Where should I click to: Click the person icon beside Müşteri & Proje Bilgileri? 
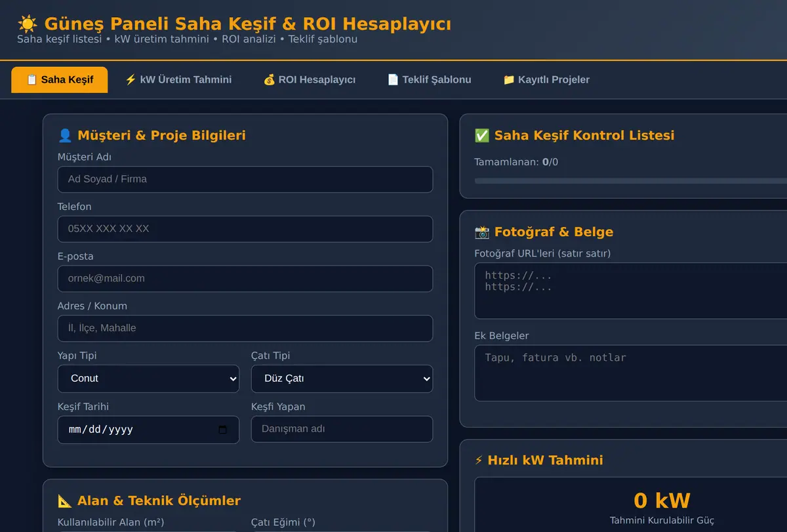click(x=65, y=135)
